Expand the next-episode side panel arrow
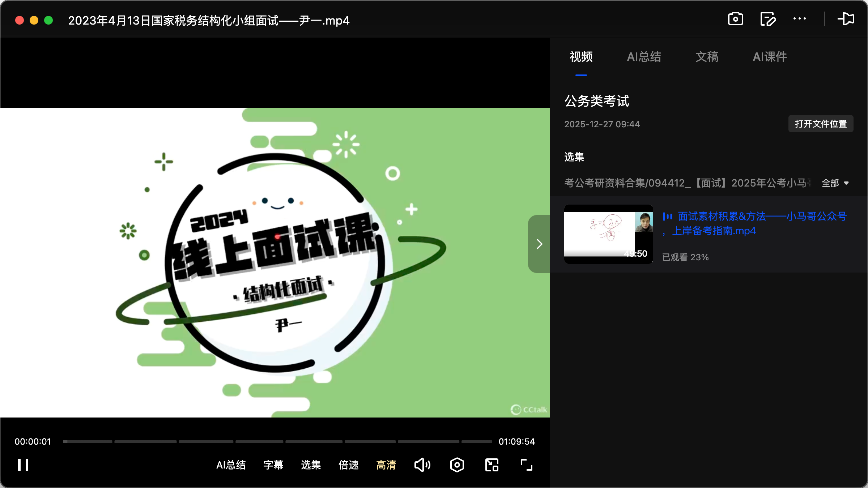 [x=539, y=244]
